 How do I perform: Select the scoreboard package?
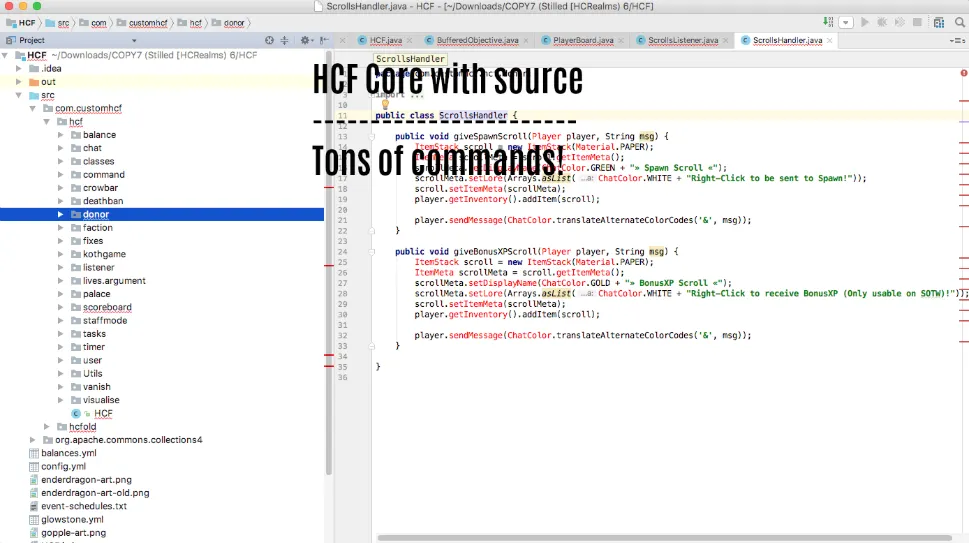click(x=108, y=307)
